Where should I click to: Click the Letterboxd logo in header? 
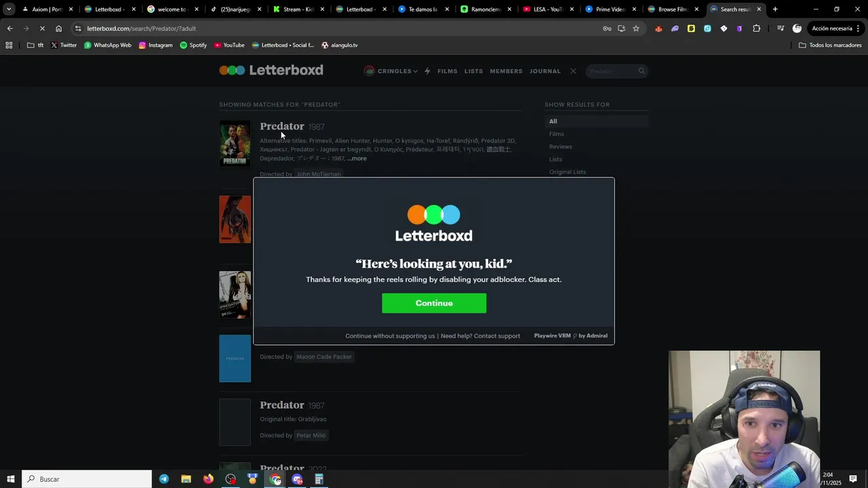(271, 70)
